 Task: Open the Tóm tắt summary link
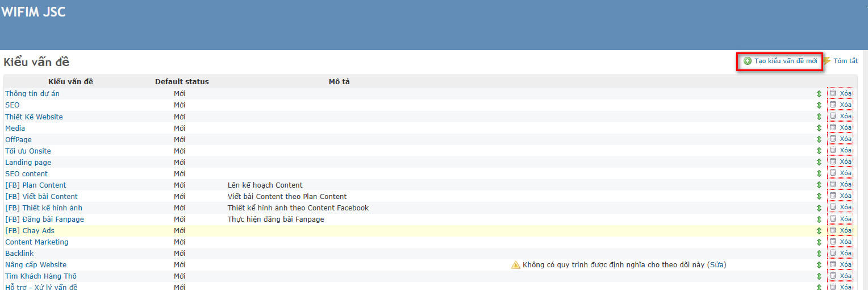click(x=845, y=61)
